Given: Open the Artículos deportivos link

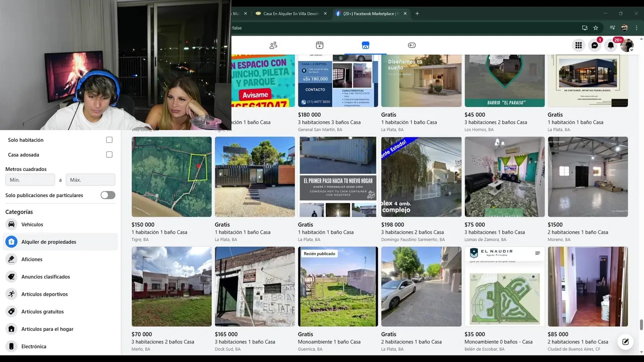Looking at the screenshot, I should [44, 294].
